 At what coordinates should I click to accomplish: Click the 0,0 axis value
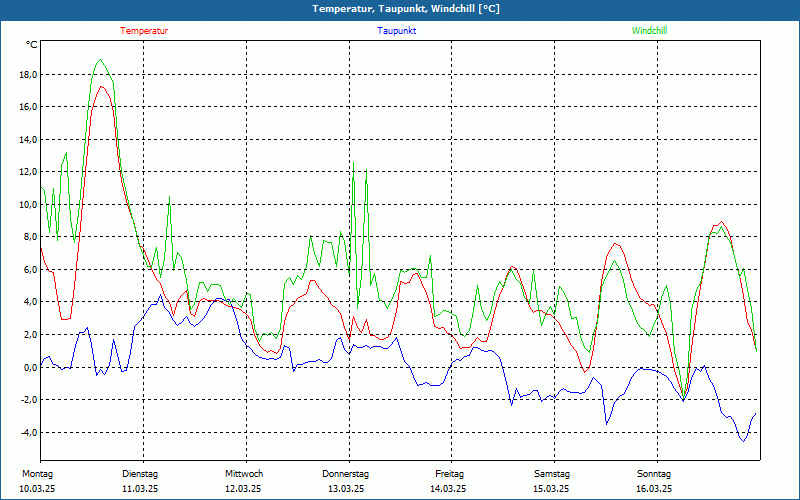coord(30,367)
